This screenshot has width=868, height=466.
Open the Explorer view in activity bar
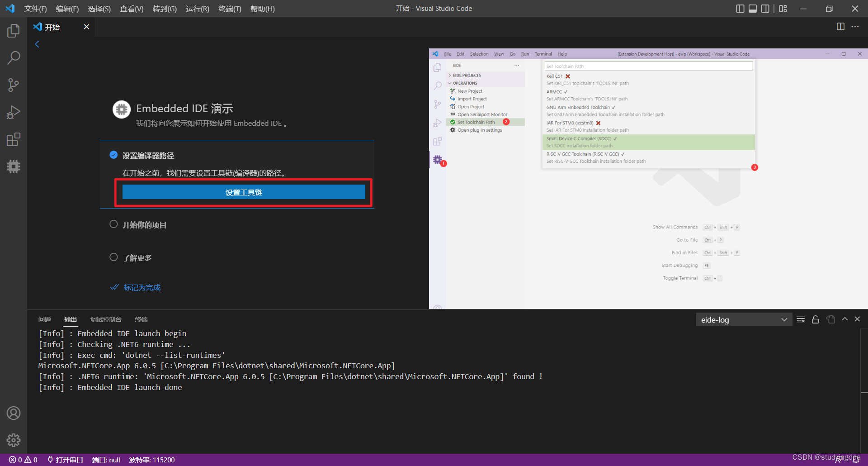pyautogui.click(x=14, y=31)
